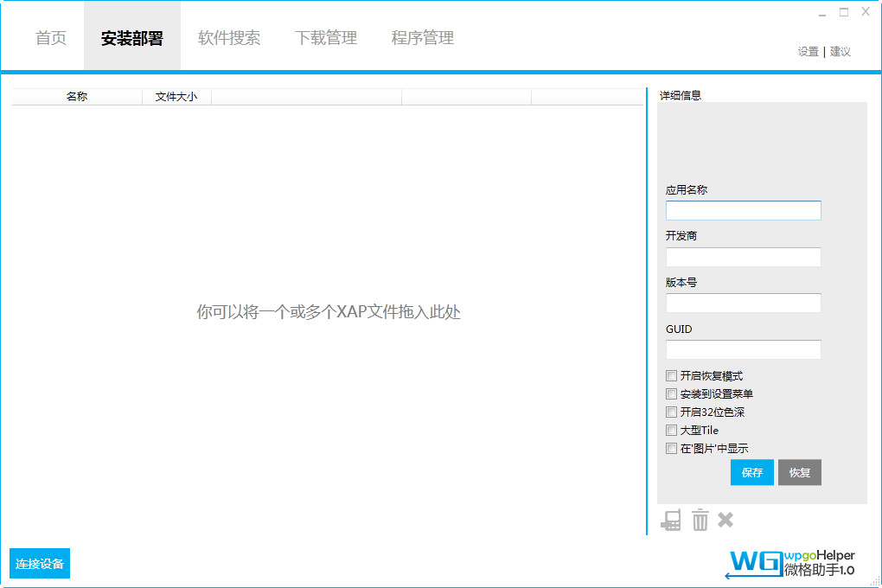Click the 保存 save button
This screenshot has height=588, width=882.
point(751,472)
